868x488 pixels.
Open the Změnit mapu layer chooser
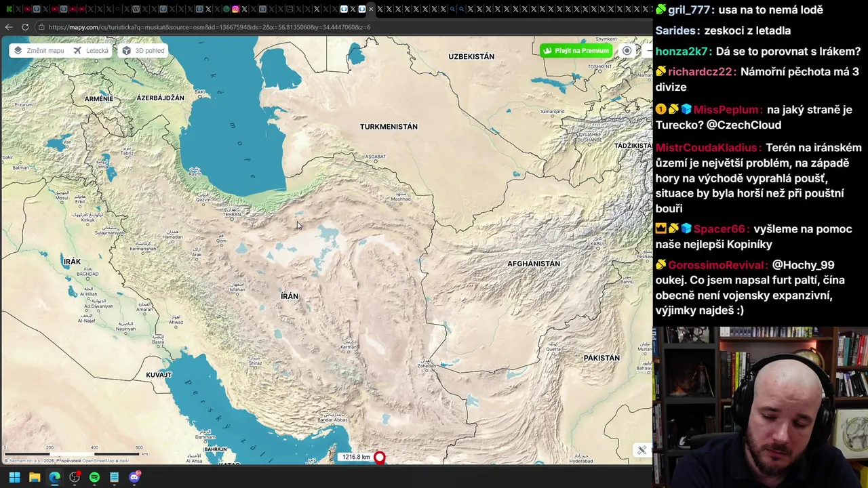[x=39, y=50]
